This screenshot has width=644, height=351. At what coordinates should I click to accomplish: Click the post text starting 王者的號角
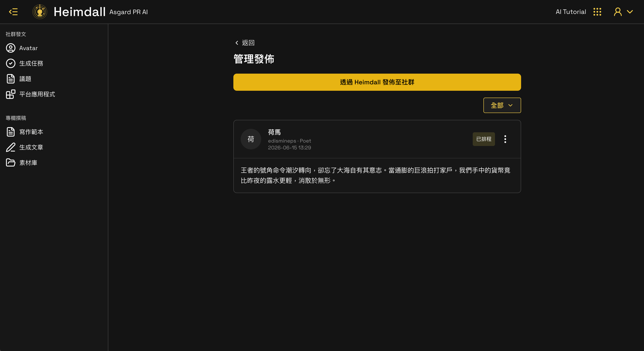click(x=376, y=175)
